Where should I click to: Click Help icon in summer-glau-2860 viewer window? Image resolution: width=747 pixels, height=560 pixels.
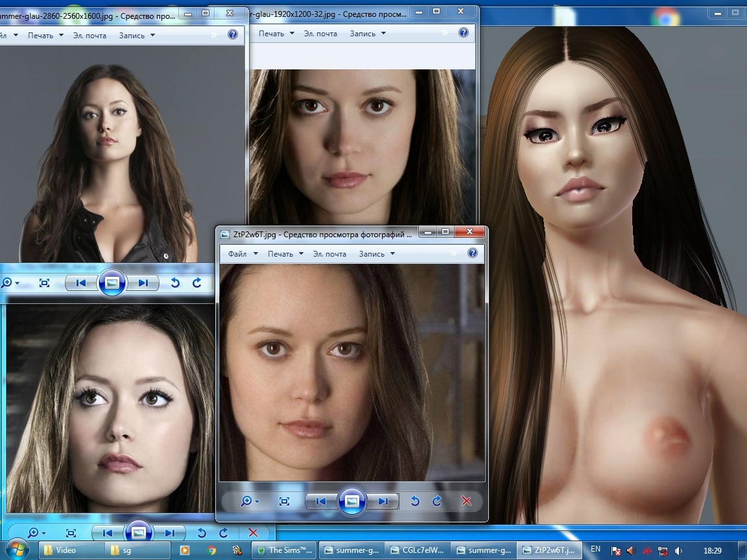point(233,34)
